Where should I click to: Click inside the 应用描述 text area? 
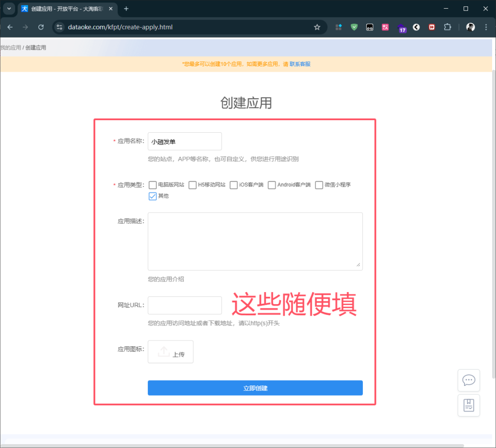tap(255, 241)
